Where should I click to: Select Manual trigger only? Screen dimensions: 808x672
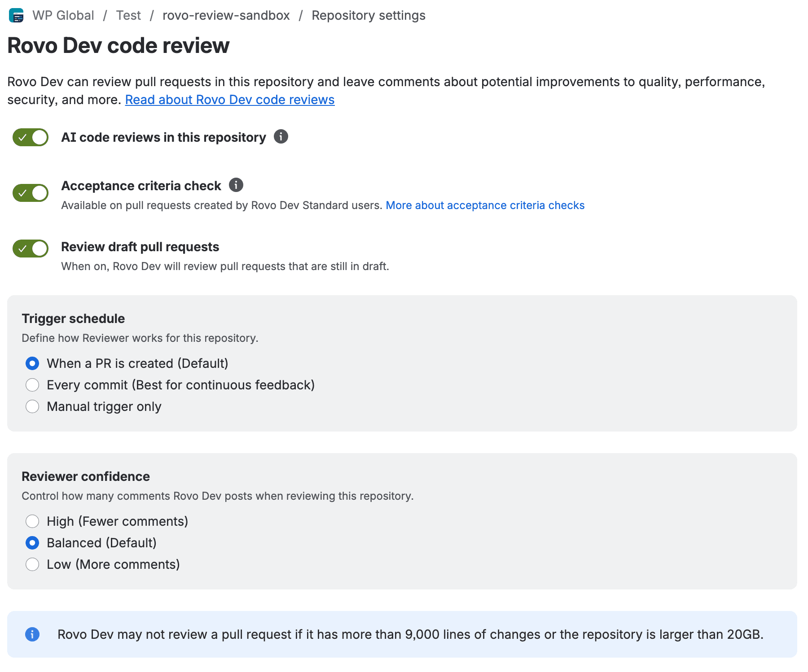[32, 406]
